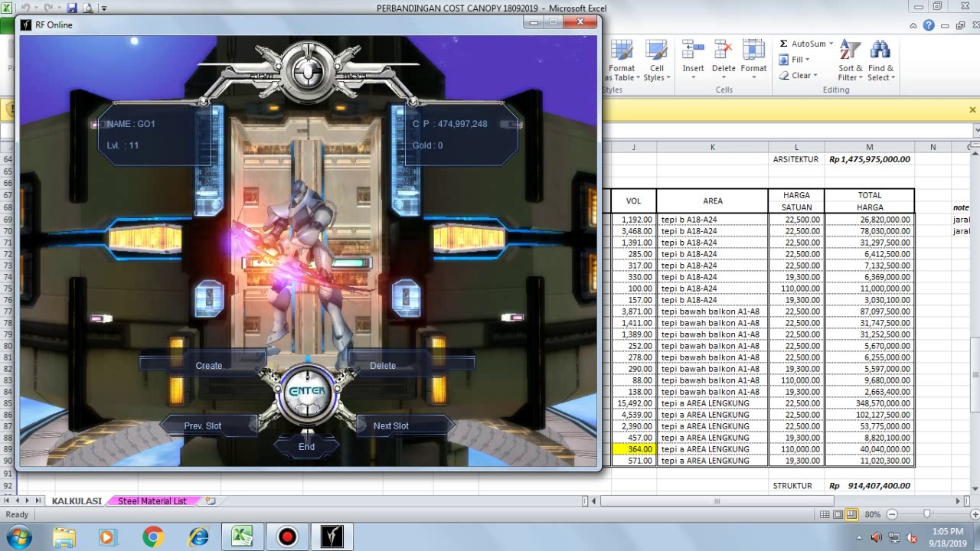The height and width of the screenshot is (551, 980).
Task: Click AutoSum in the Editing group
Action: [802, 44]
